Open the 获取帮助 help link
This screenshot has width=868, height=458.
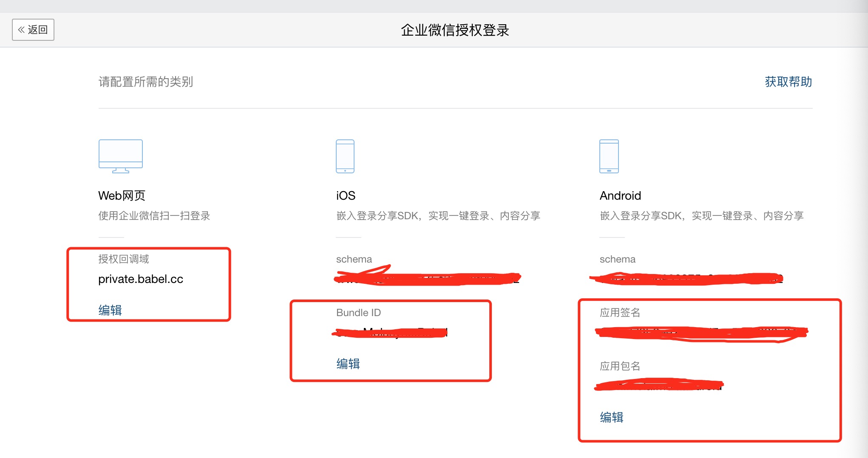click(789, 82)
